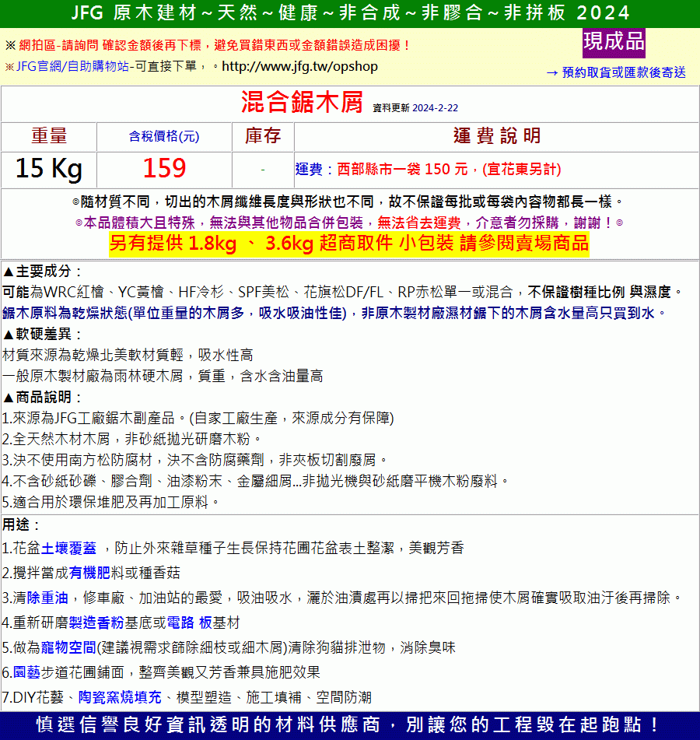700x740 pixels.
Task: Click the purple 本品體積大且特殊 notice line
Action: click(x=349, y=223)
